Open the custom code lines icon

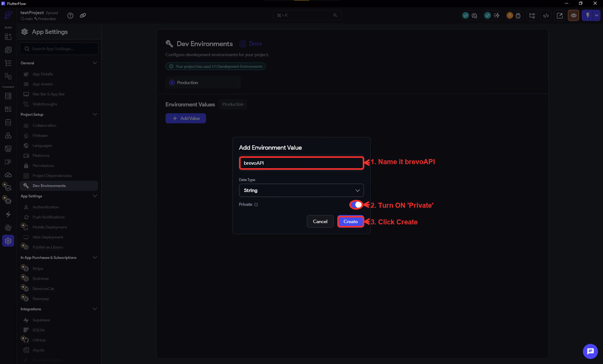pos(8,162)
